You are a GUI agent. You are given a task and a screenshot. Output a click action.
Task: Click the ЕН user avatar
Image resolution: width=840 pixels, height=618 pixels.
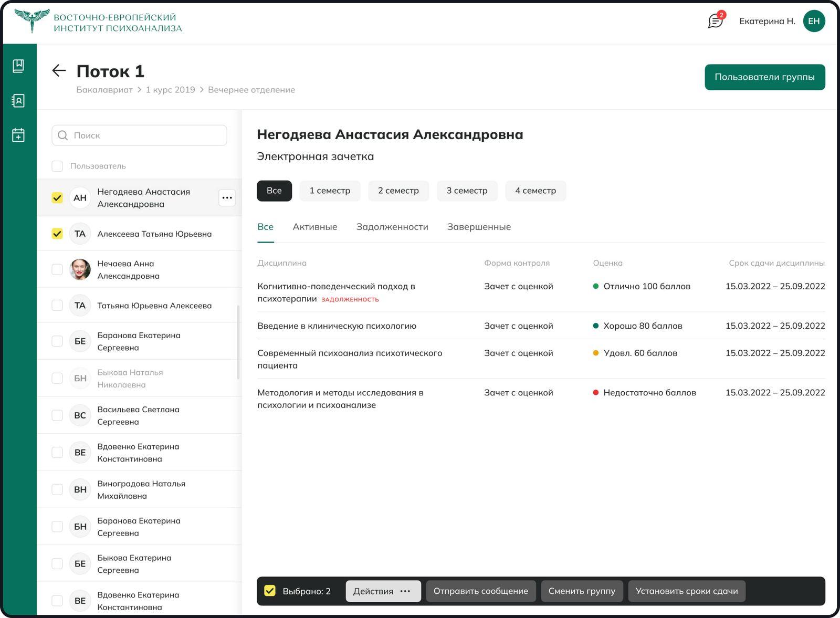click(814, 21)
